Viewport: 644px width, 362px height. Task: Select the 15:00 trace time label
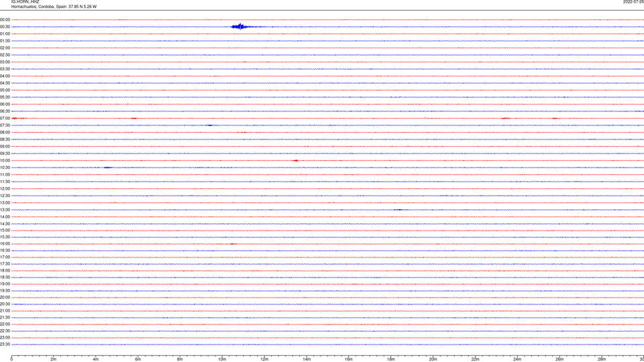[x=5, y=230]
